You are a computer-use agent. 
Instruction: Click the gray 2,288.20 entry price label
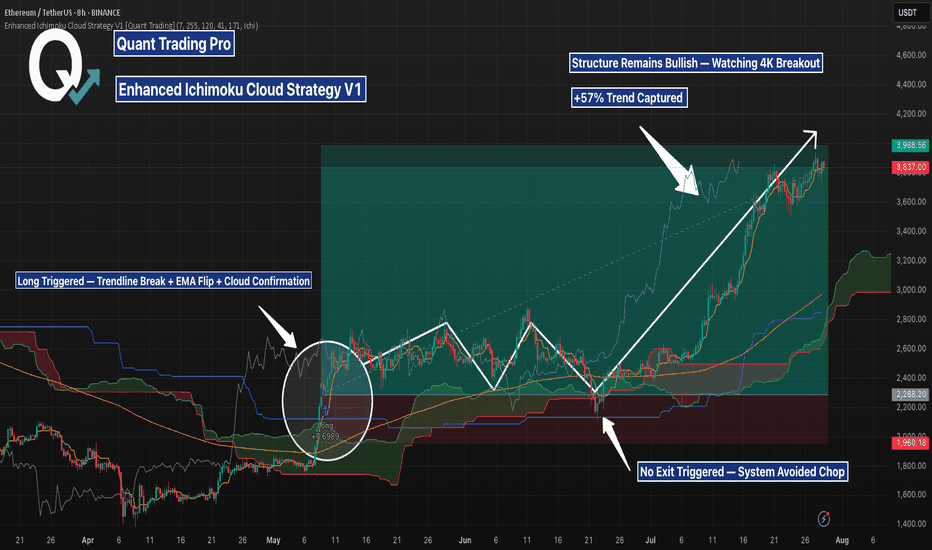coord(911,394)
